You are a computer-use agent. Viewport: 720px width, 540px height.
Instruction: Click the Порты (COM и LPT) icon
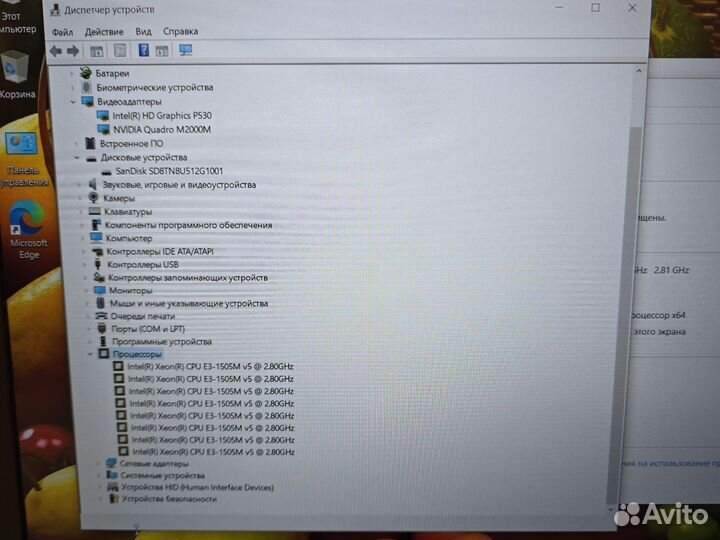[x=102, y=328]
